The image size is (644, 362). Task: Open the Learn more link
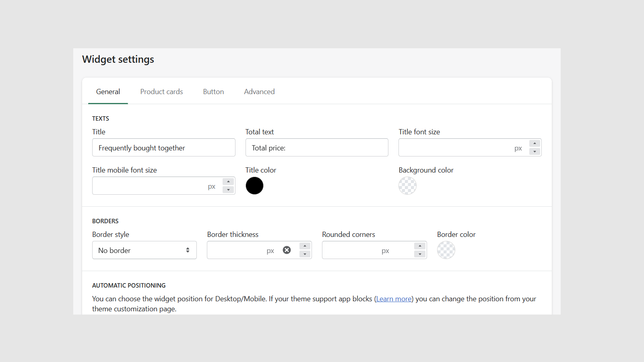click(393, 298)
